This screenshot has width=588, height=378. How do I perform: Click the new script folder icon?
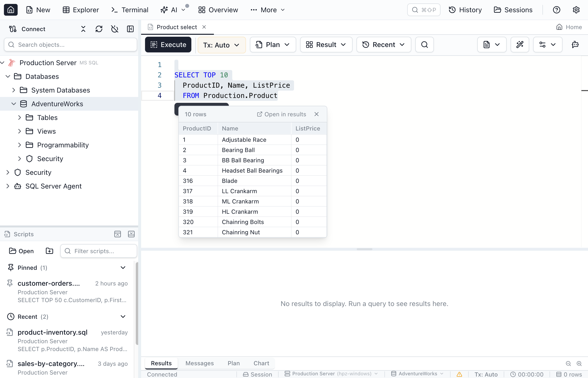(x=49, y=251)
